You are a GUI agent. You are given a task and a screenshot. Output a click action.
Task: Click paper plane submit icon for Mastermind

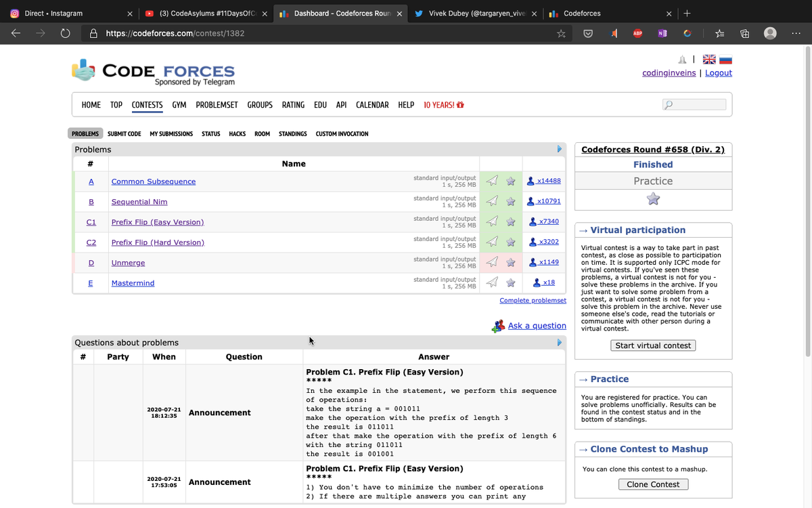pos(493,282)
